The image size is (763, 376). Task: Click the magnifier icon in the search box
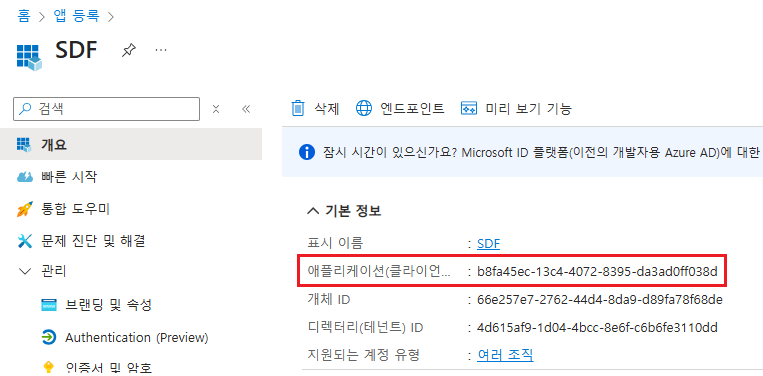[x=25, y=109]
